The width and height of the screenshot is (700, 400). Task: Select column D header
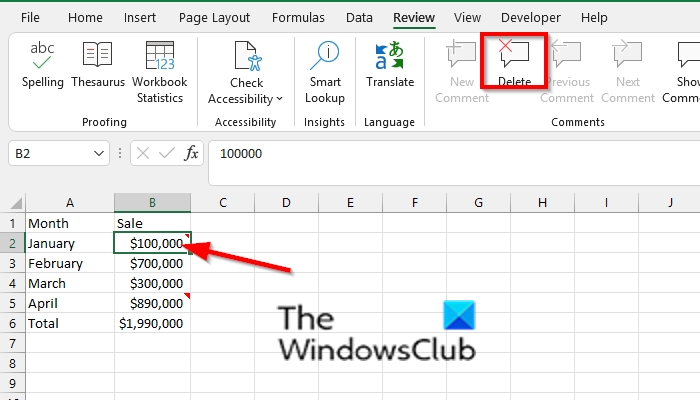[286, 203]
